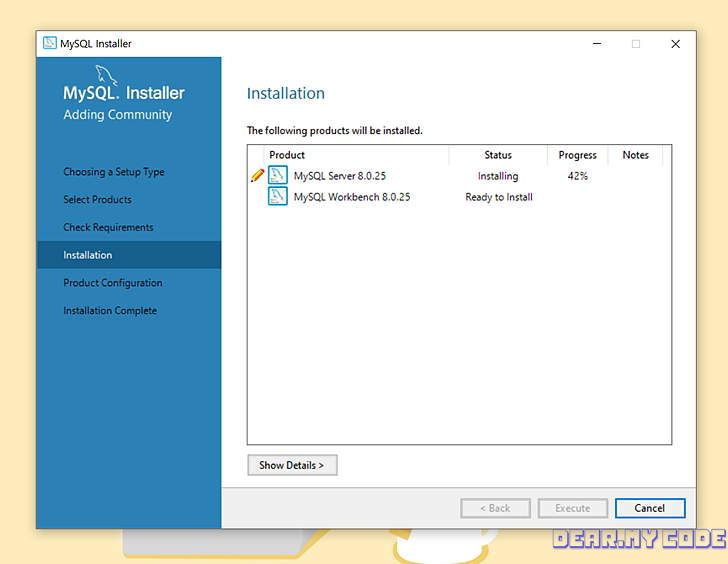Close the MySQL Installer window
728x564 pixels.
tap(676, 44)
